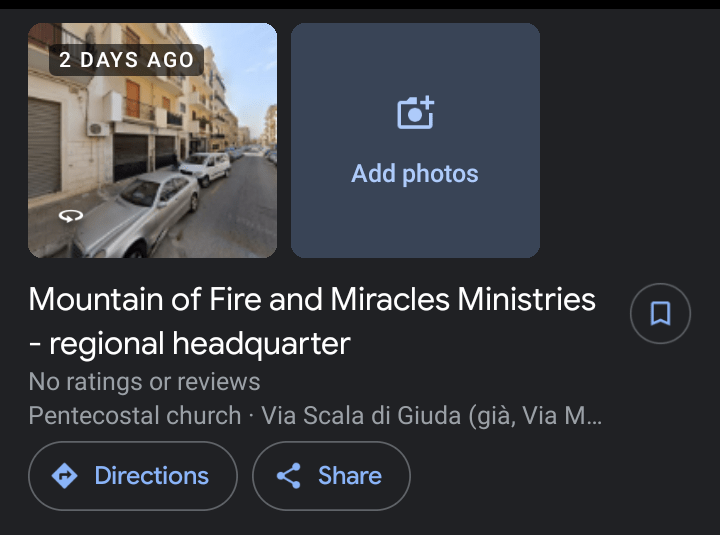Click the Share network icon

tap(289, 476)
